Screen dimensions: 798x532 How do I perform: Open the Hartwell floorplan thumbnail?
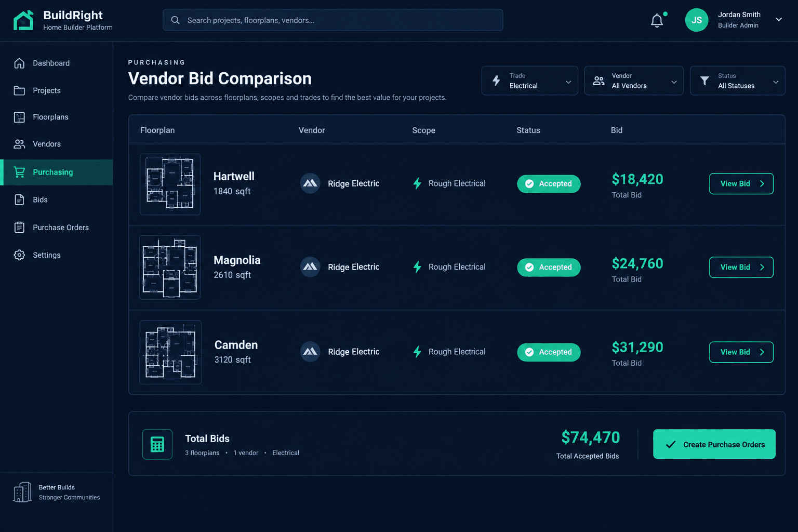[x=170, y=184]
